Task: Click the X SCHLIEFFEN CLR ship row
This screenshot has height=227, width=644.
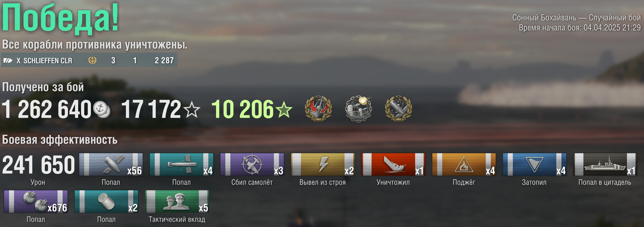Action: click(89, 60)
